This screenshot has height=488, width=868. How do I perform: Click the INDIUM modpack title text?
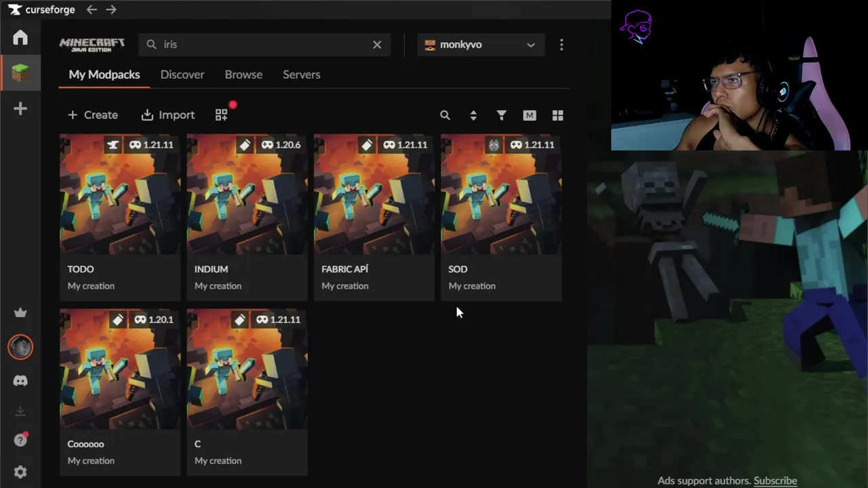pyautogui.click(x=211, y=269)
